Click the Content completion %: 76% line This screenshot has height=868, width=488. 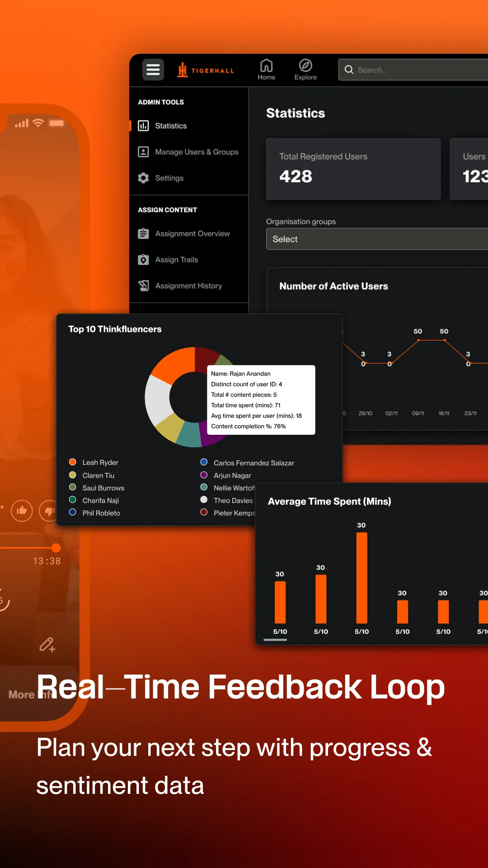[x=249, y=426]
